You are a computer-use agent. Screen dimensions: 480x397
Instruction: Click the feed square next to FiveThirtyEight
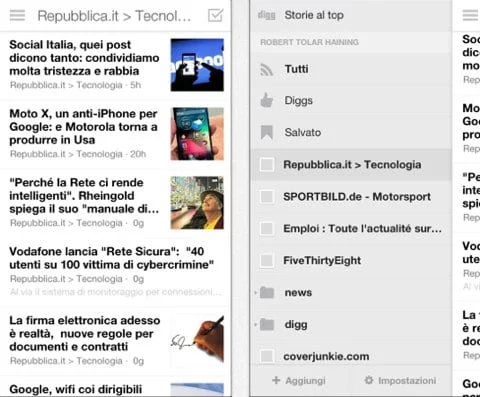tap(267, 260)
